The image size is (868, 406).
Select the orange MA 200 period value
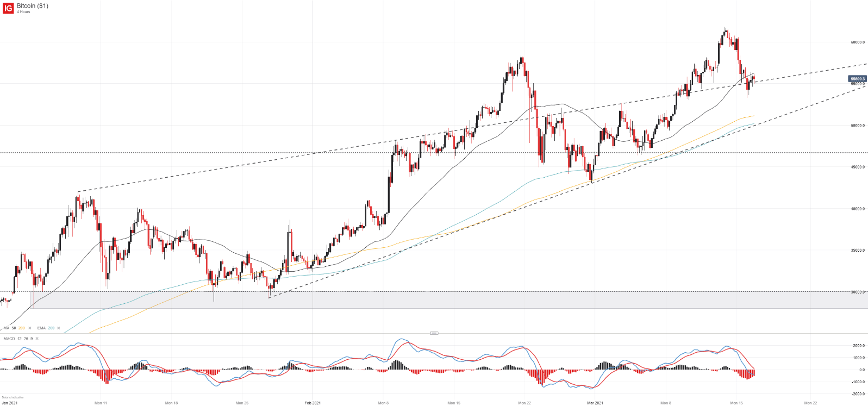(22, 328)
